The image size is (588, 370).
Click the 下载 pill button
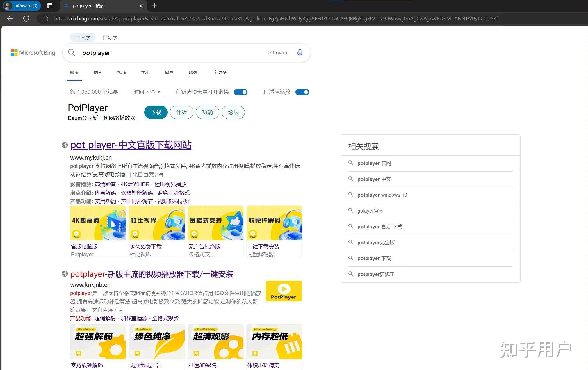click(156, 112)
